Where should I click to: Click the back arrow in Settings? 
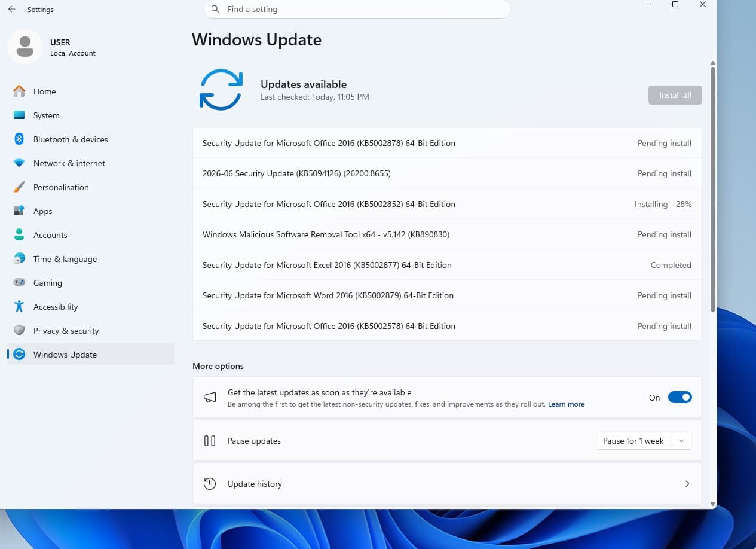12,10
